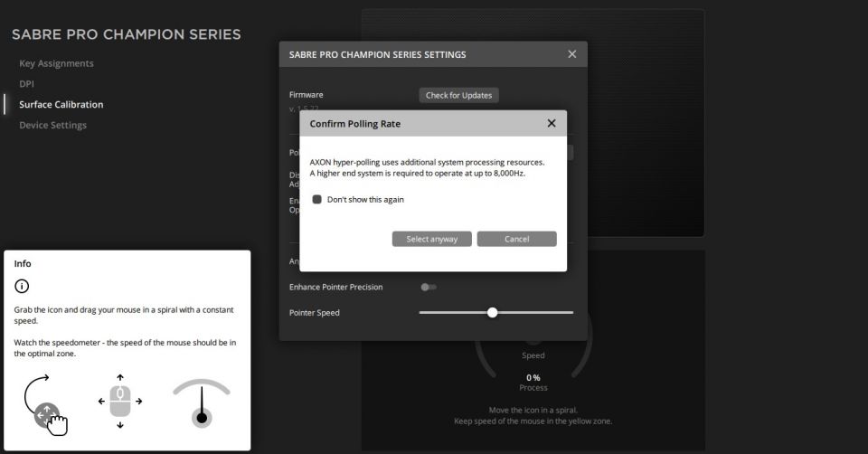The height and width of the screenshot is (454, 868).
Task: Adjust the Pointer Speed slider handle
Action: [492, 312]
